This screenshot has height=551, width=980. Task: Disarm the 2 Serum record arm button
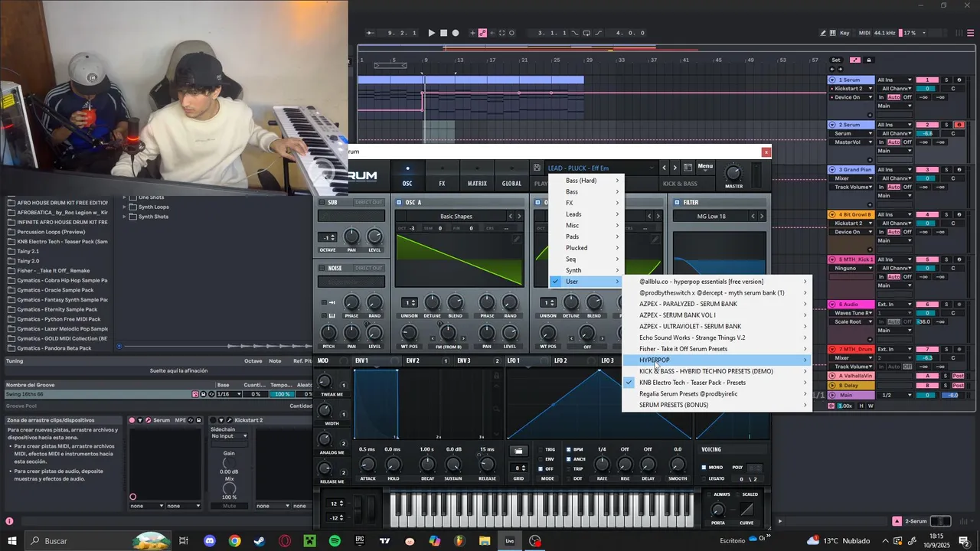tap(959, 125)
